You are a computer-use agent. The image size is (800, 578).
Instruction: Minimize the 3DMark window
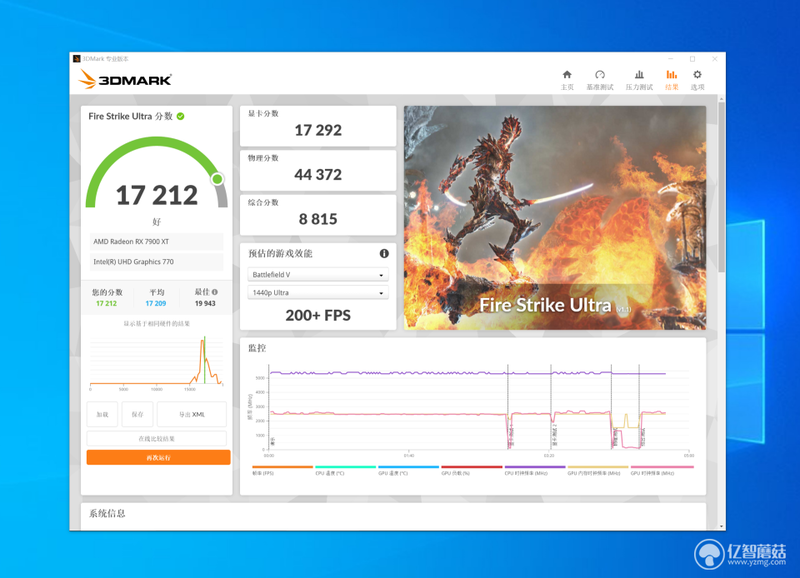tap(670, 59)
